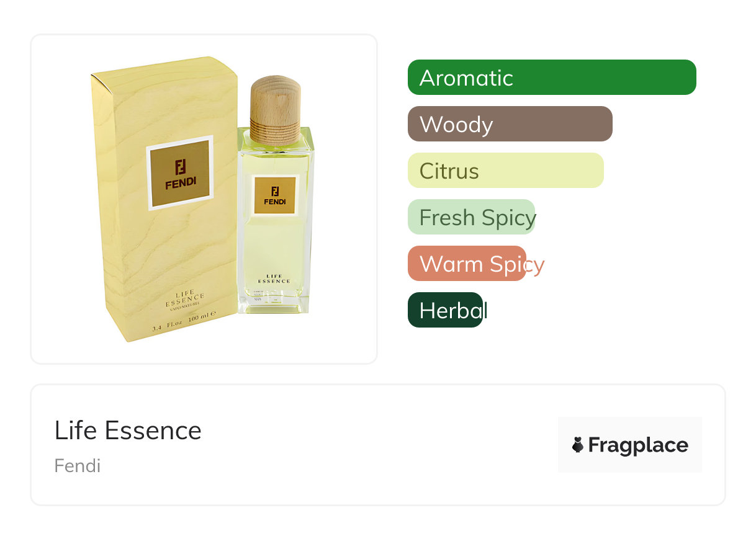This screenshot has width=756, height=536.
Task: Select the Herbal accord bar
Action: [445, 310]
